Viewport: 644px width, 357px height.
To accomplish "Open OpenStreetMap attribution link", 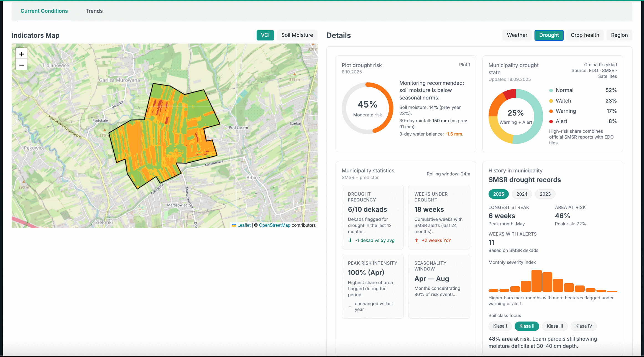I will tap(274, 225).
